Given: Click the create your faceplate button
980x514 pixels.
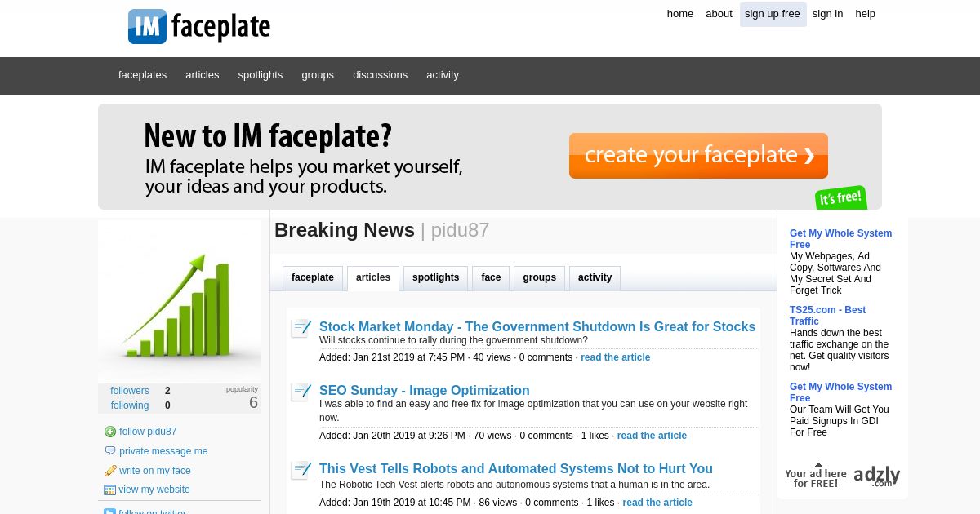Looking at the screenshot, I should pos(698,156).
